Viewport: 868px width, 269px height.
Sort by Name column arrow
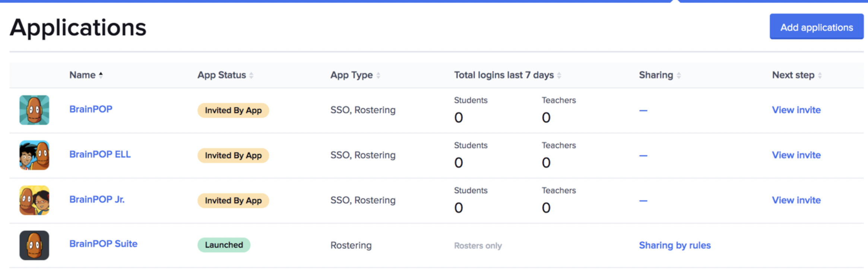pos(101,75)
